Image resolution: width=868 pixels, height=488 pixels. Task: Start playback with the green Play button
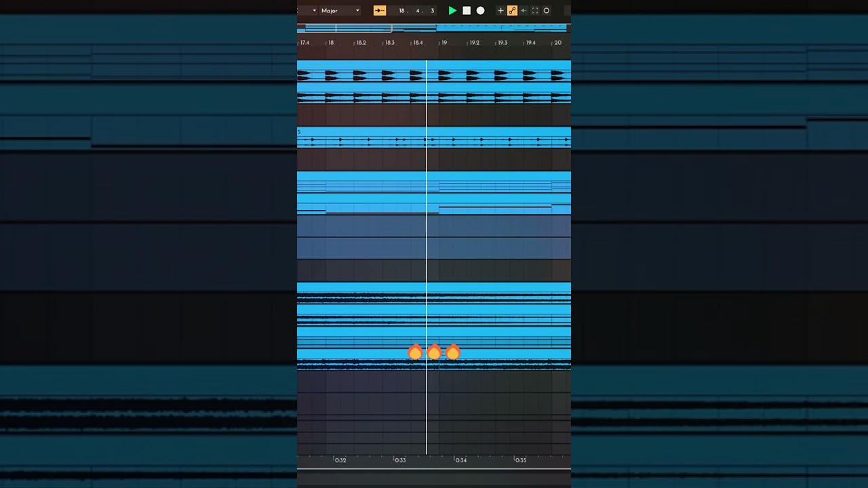[452, 11]
